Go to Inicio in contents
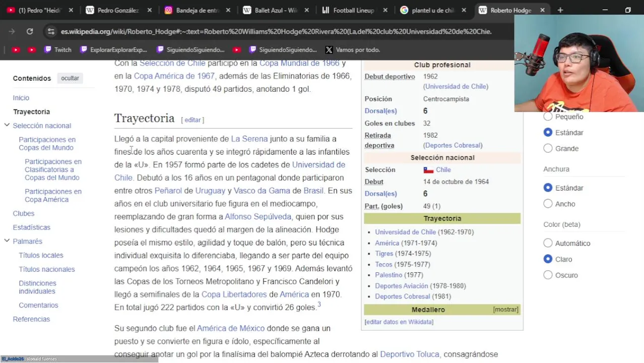The image size is (644, 363). click(x=21, y=98)
